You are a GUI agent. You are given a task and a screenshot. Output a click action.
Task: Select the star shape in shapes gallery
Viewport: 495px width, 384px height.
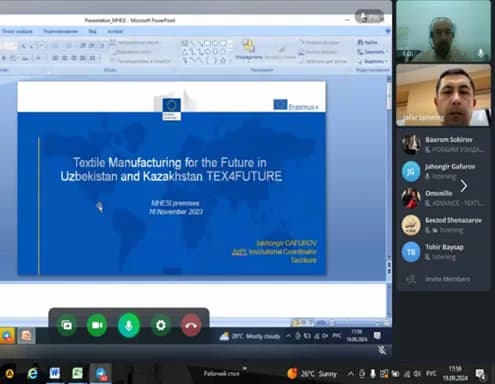point(223,61)
